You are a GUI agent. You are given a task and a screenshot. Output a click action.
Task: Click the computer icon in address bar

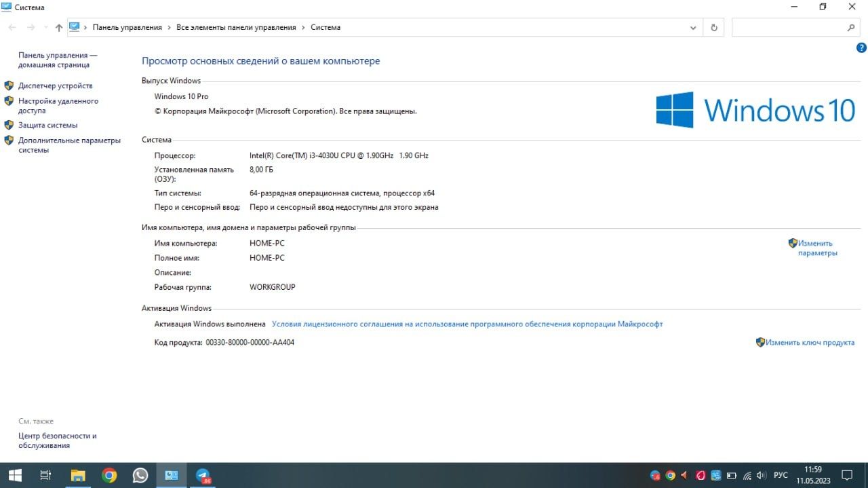(x=75, y=27)
